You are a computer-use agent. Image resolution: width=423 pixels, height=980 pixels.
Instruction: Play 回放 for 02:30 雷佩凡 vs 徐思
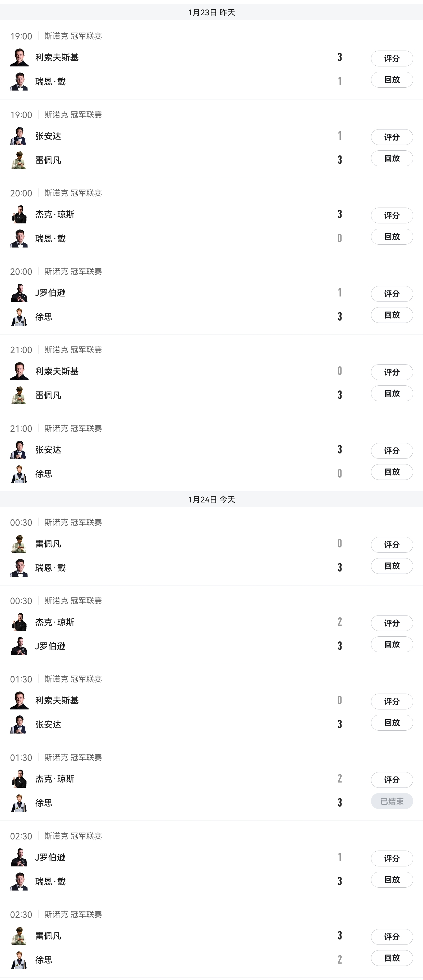click(x=392, y=958)
